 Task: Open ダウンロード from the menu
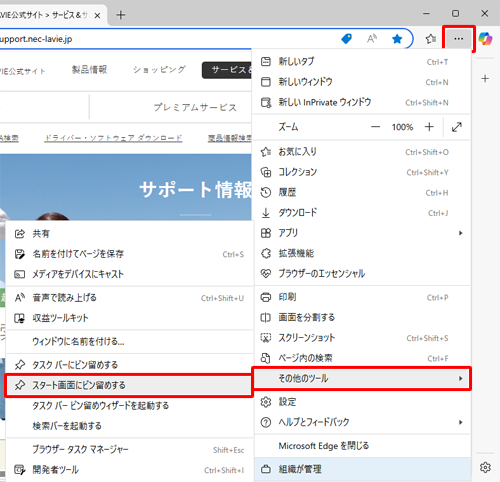tap(362, 213)
